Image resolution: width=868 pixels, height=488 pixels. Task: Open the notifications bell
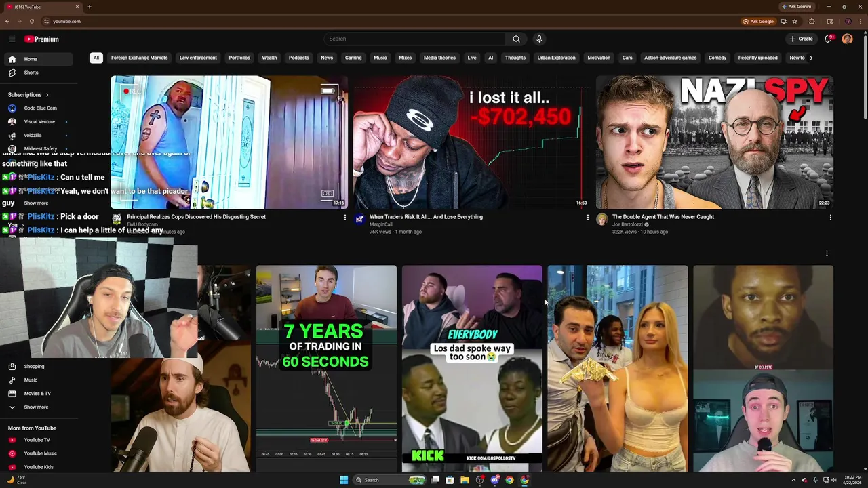tap(828, 39)
